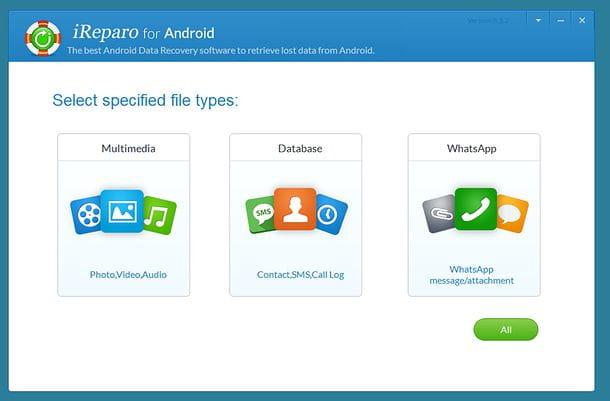Screen dimensions: 610x401
Task: Choose the orange contact person icon
Action: click(295, 209)
